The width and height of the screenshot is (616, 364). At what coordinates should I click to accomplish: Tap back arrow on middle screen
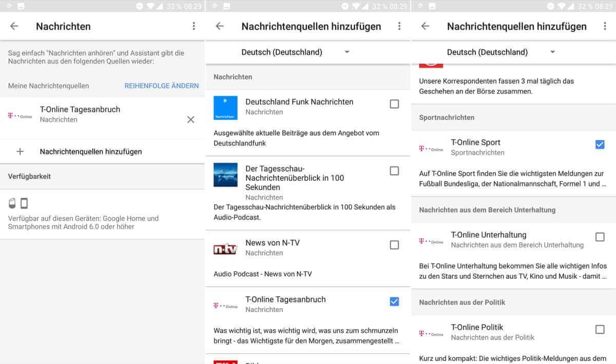click(220, 26)
